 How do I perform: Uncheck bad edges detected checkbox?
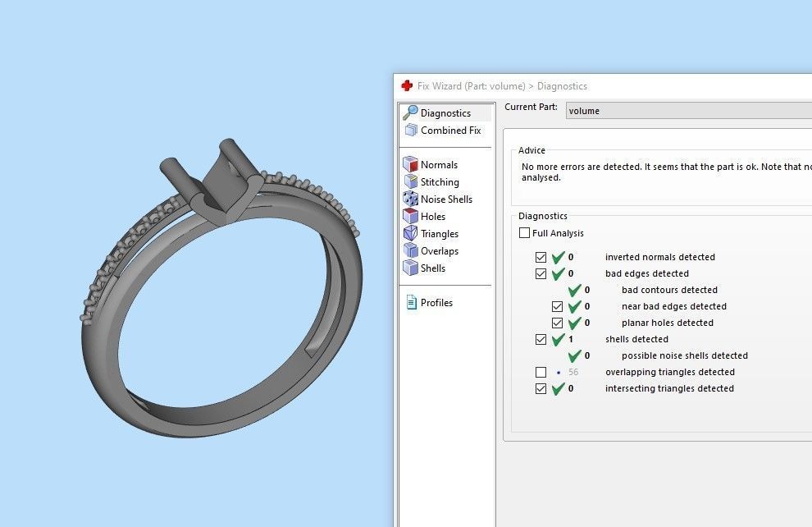tap(541, 273)
